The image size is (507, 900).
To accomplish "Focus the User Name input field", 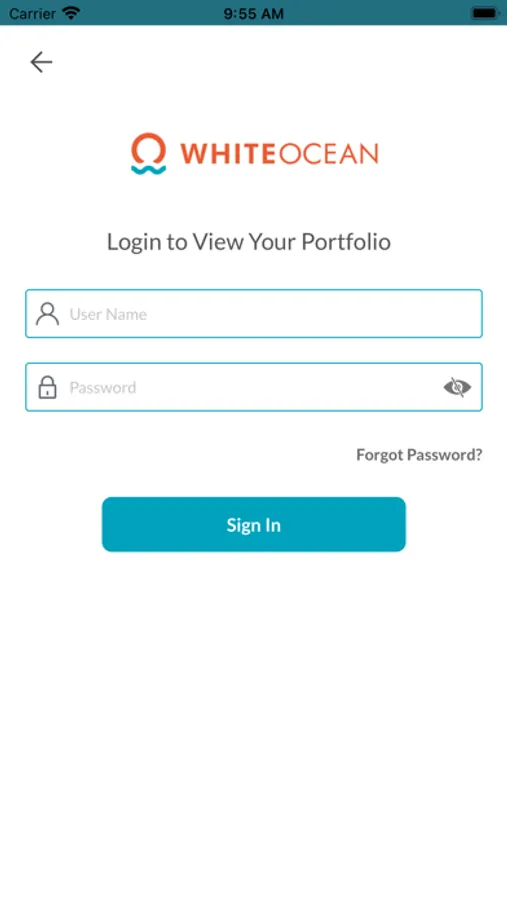I will [x=254, y=313].
